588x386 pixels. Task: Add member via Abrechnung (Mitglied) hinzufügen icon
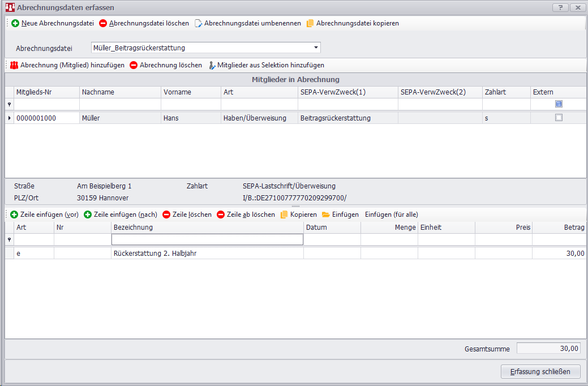coord(14,65)
